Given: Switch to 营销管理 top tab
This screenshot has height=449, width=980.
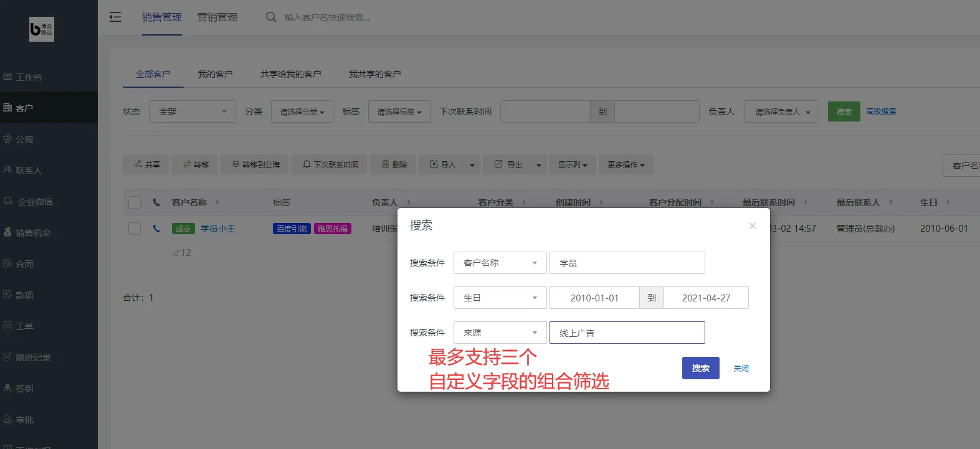Looking at the screenshot, I should click(x=217, y=17).
